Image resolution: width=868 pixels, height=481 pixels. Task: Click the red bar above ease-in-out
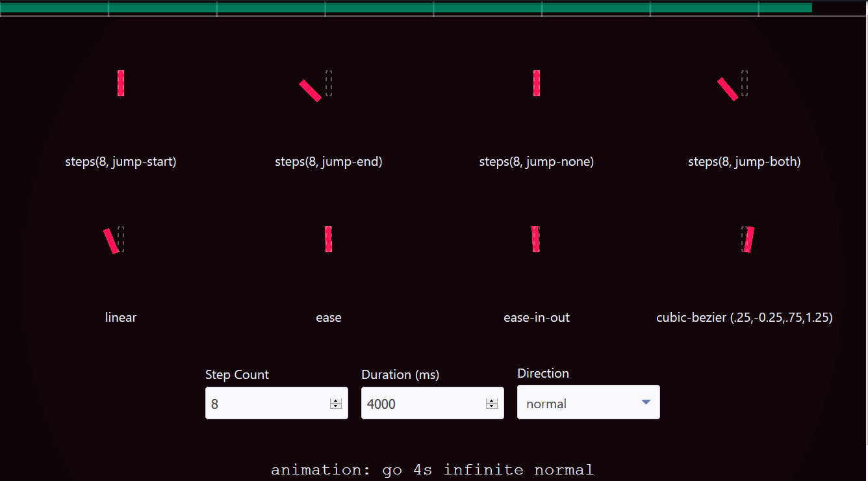pyautogui.click(x=536, y=239)
